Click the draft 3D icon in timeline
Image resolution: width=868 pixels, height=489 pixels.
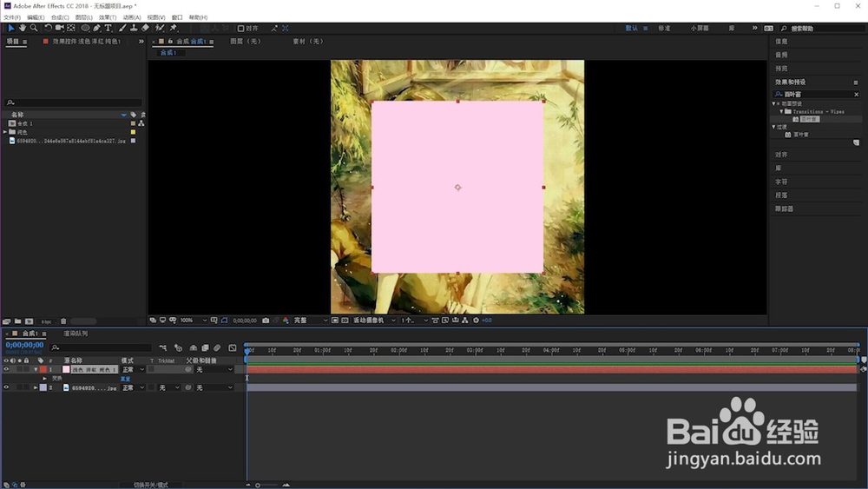[178, 347]
